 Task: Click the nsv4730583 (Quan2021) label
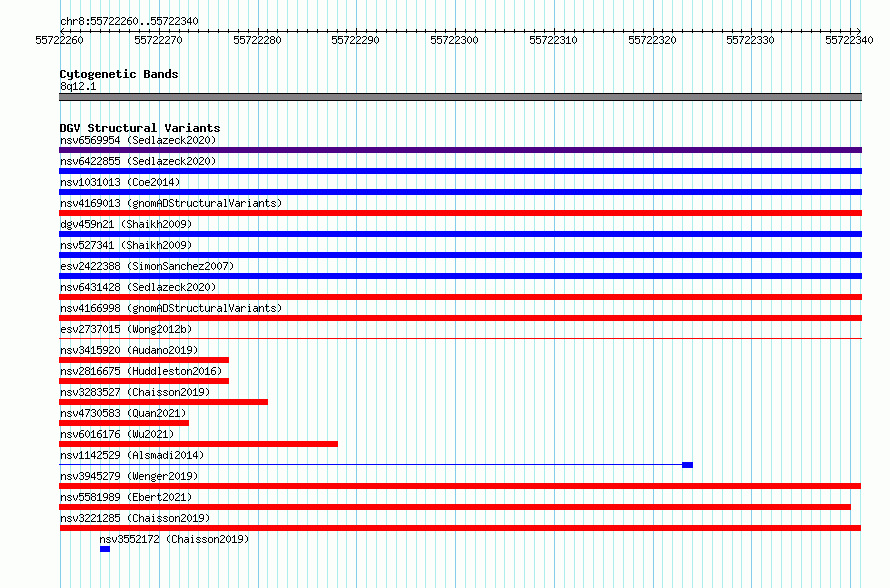123,413
